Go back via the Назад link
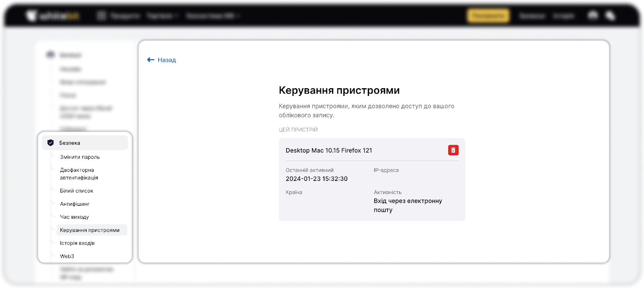Viewport: 644px width, 288px height. (x=167, y=60)
